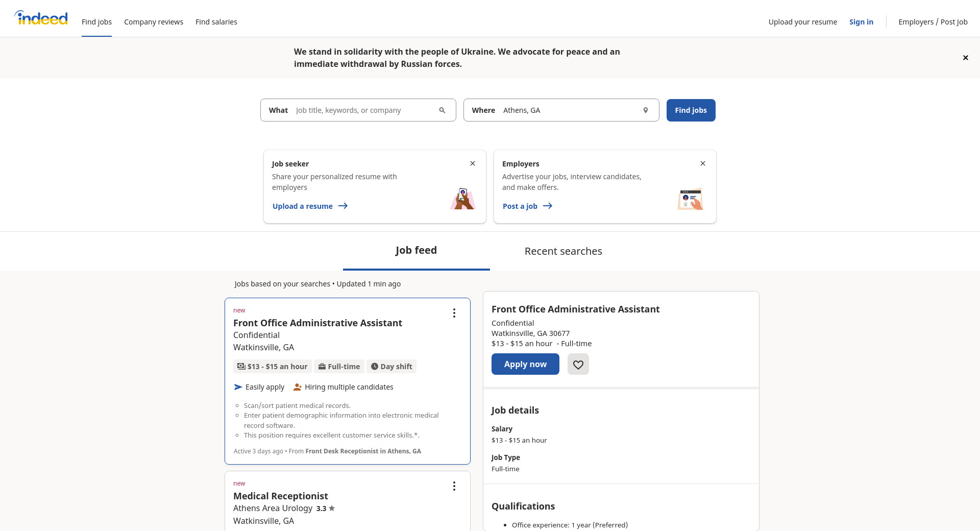Click the search magnifier icon in What field
This screenshot has width=980, height=531.
(442, 110)
